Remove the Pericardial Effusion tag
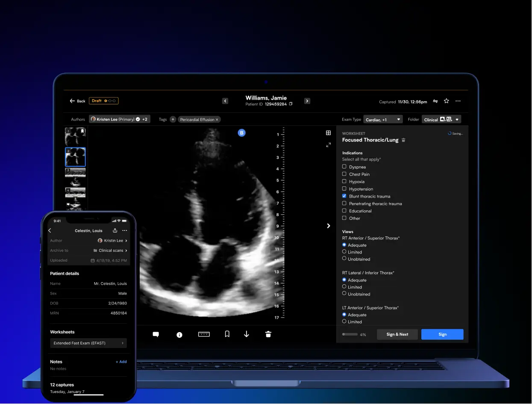 (x=217, y=120)
